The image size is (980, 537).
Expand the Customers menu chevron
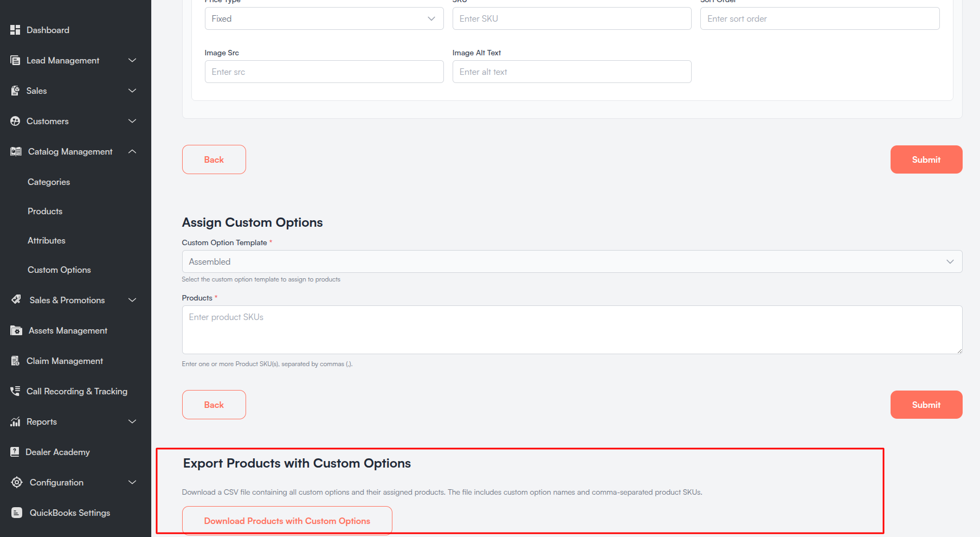[132, 121]
